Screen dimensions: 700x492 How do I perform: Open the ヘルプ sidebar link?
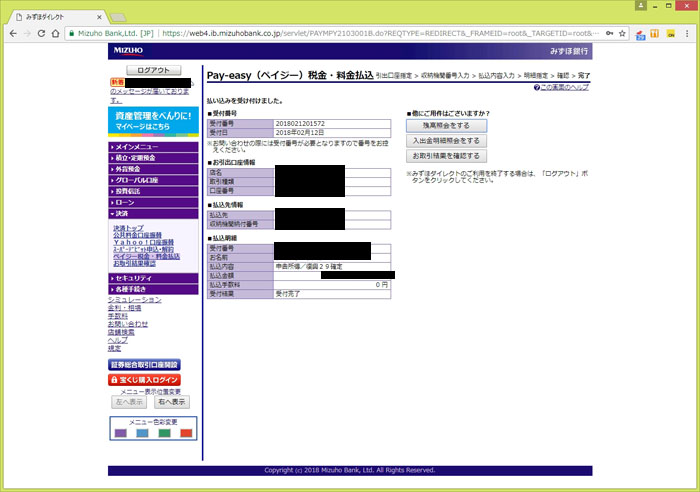point(117,340)
